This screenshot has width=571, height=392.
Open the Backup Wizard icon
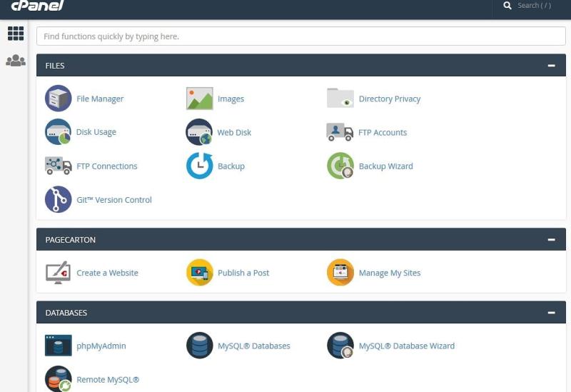[x=340, y=166]
